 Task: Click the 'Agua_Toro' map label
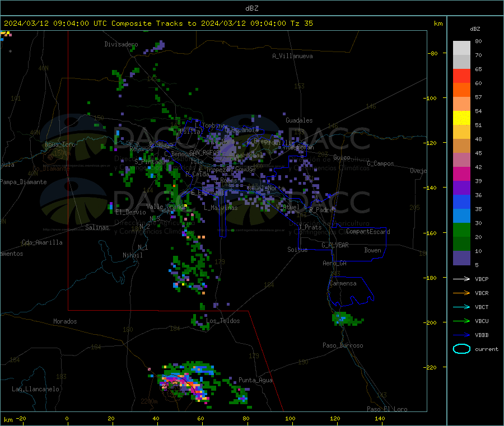click(60, 144)
